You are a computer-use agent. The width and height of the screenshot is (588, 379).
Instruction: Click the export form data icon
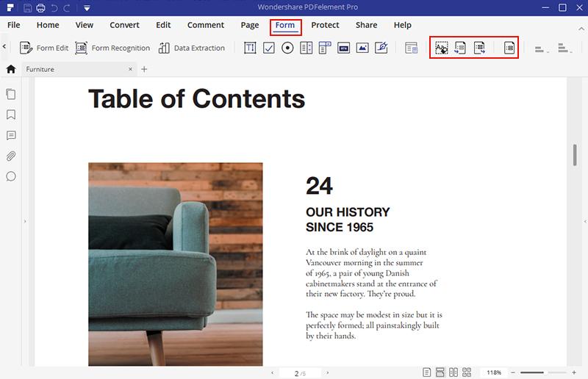479,48
